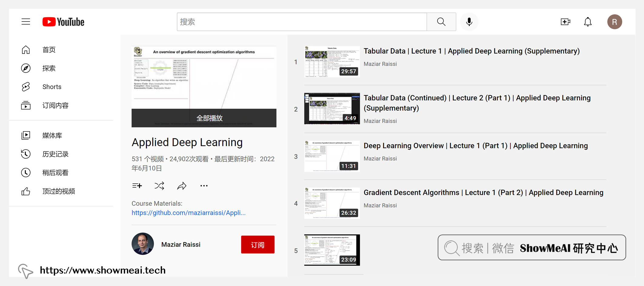The height and width of the screenshot is (286, 644).
Task: Click the liked videos thumbs-up icon
Action: (26, 191)
